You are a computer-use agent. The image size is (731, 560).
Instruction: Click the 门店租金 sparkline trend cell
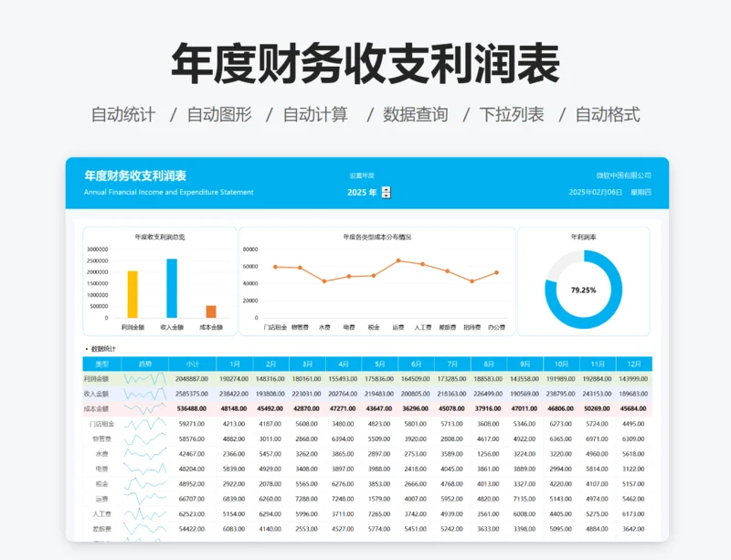coord(145,424)
